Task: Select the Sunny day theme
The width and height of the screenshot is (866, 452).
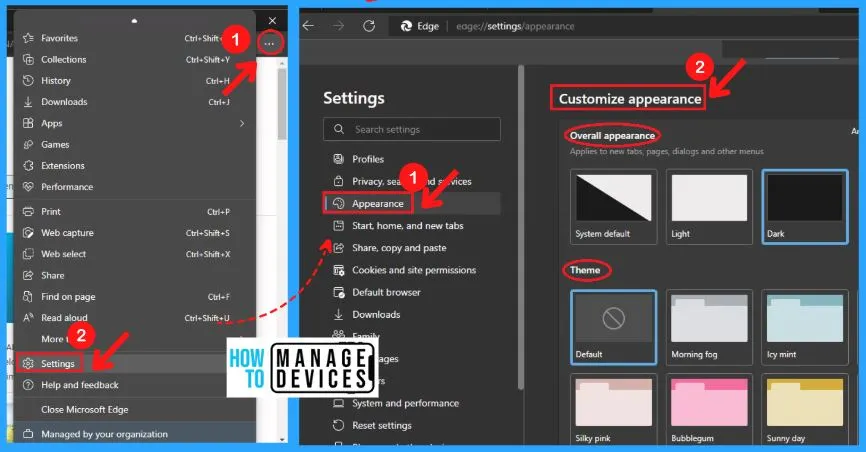Action: point(805,409)
